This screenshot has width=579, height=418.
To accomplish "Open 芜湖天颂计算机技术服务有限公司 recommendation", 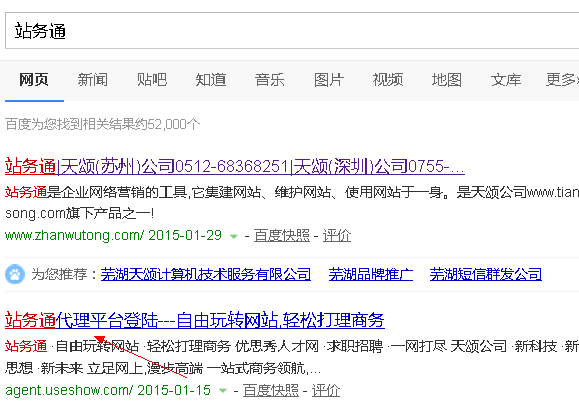I will coord(206,274).
